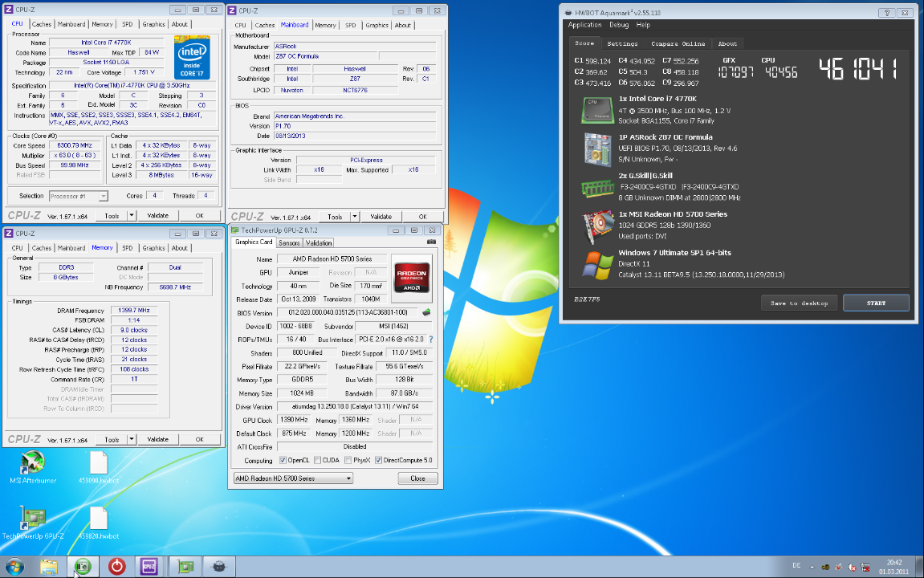Viewport: 924px width, 578px height.
Task: Click the DE language indicator in the taskbar
Action: point(796,566)
